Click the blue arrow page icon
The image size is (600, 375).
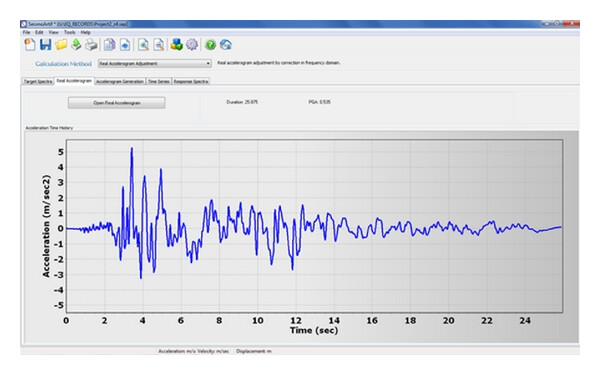[125, 45]
